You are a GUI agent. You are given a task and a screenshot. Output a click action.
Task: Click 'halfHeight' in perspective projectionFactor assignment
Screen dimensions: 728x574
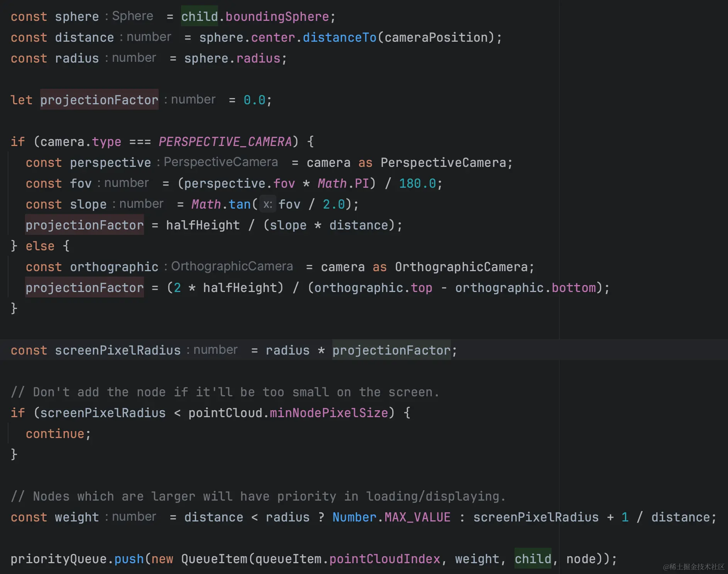click(x=203, y=225)
